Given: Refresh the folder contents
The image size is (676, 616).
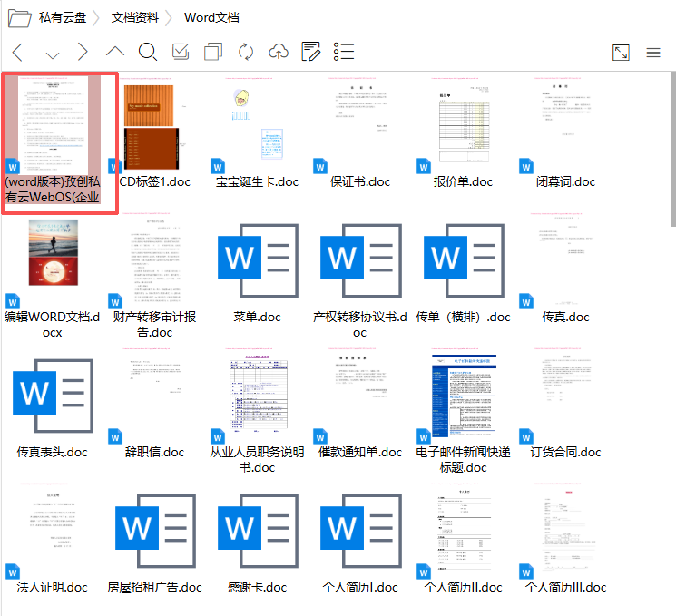Looking at the screenshot, I should click(246, 52).
